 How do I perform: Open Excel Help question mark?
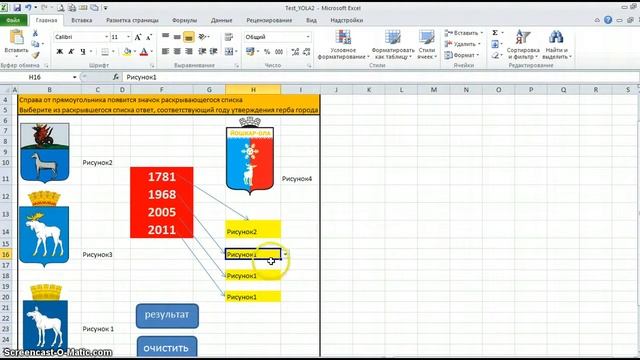[608, 20]
